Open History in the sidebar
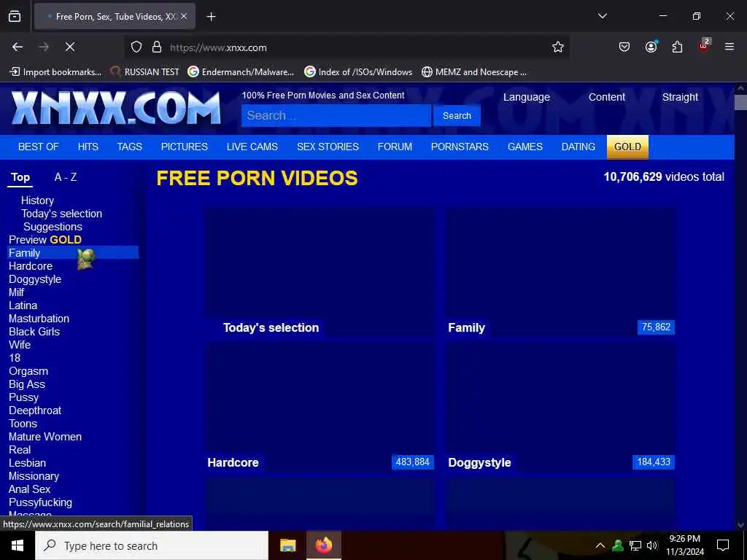747x560 pixels. click(x=37, y=201)
